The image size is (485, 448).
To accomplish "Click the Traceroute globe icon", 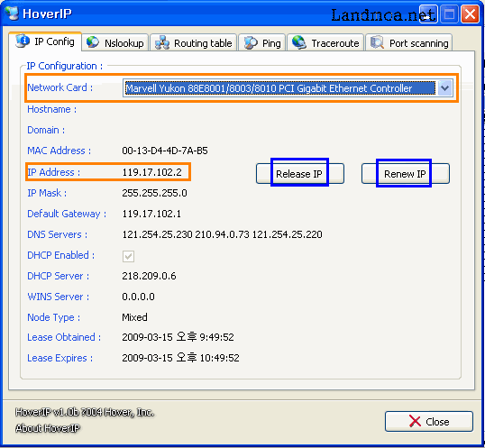I will point(299,42).
